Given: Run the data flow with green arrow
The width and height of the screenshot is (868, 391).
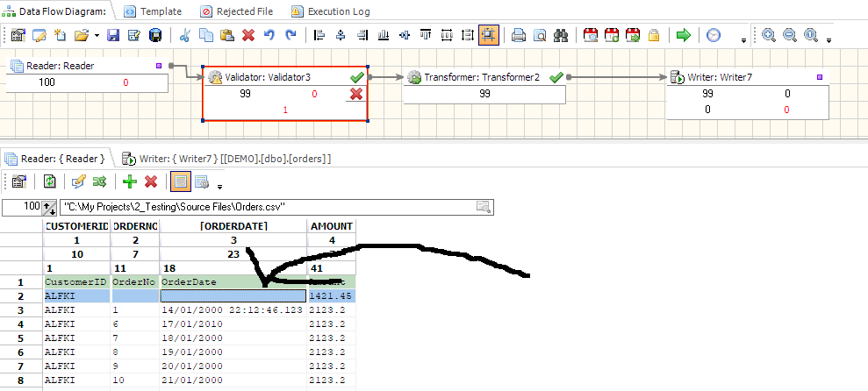Looking at the screenshot, I should (684, 35).
